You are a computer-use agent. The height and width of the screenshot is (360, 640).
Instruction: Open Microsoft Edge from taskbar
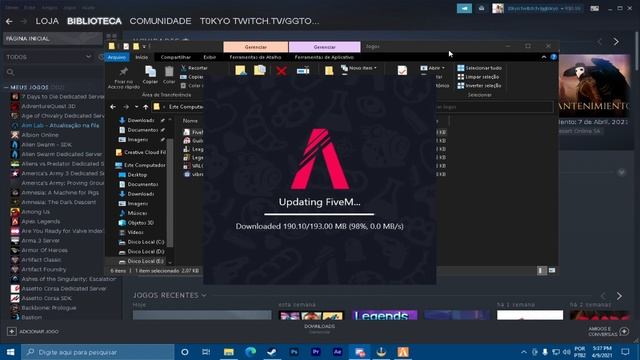250,352
